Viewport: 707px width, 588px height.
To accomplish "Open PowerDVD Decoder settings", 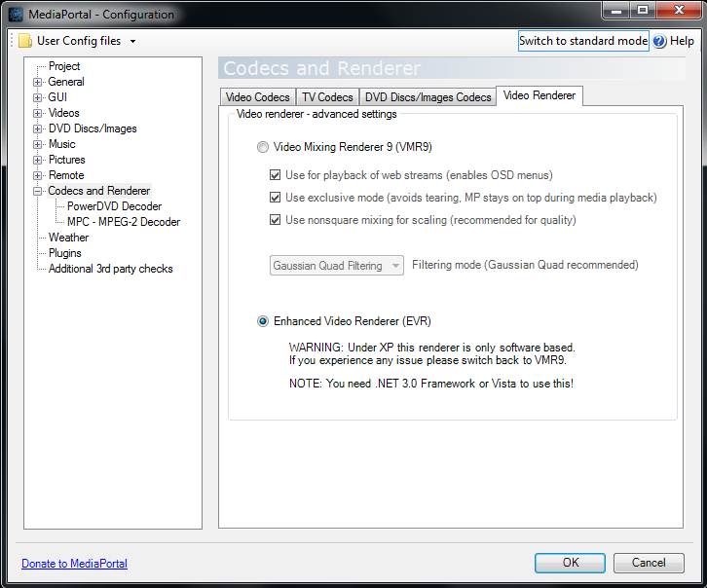I will [114, 206].
